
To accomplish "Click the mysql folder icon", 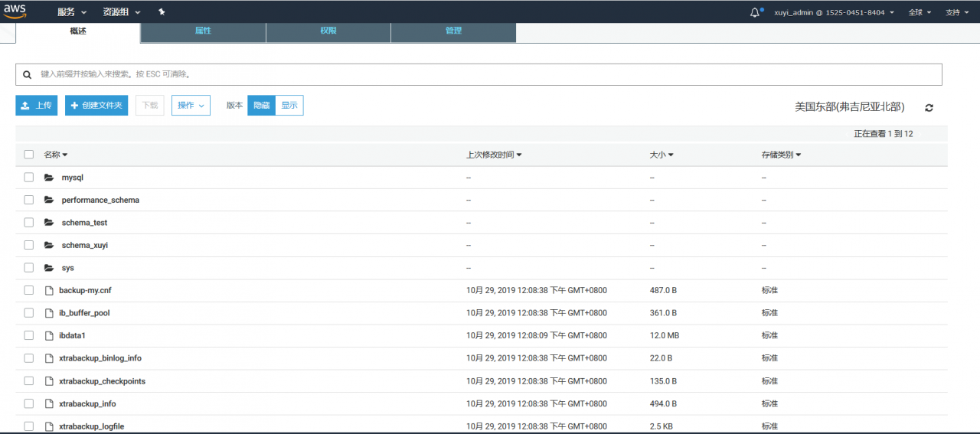I will (49, 178).
